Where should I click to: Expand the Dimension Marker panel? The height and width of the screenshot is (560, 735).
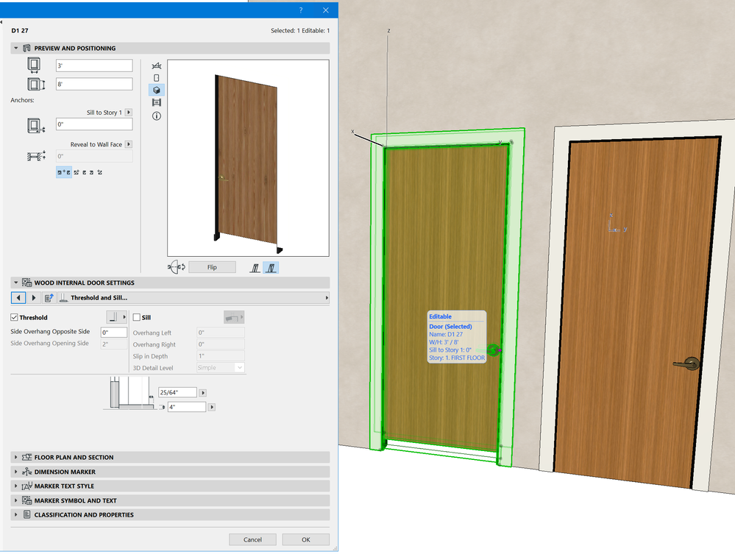16,472
